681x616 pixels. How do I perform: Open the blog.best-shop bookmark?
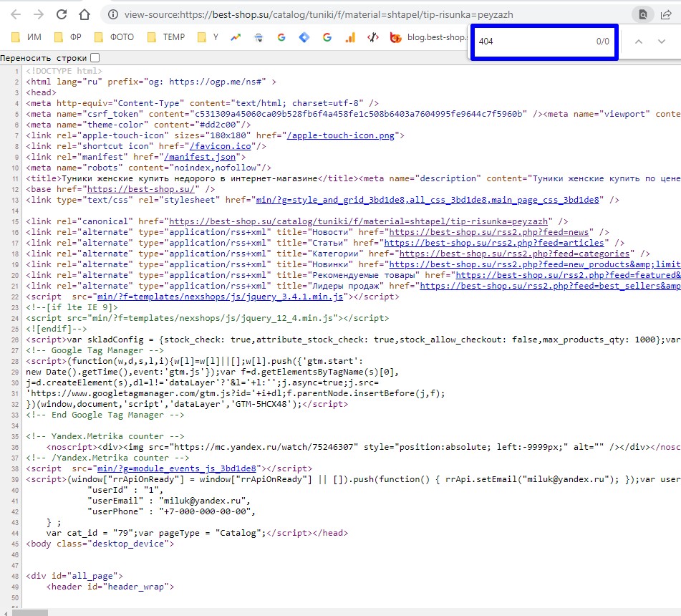point(428,37)
